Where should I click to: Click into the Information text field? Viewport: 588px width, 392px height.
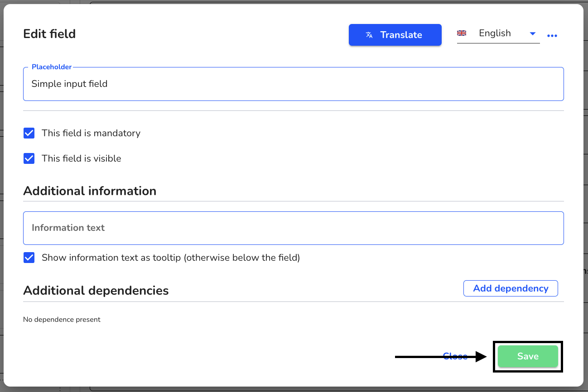click(294, 228)
